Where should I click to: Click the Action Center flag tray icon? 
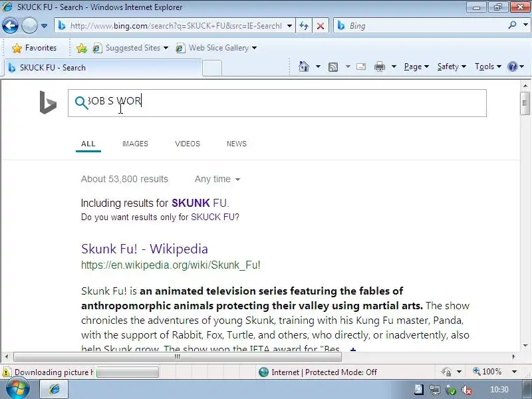tap(418, 390)
